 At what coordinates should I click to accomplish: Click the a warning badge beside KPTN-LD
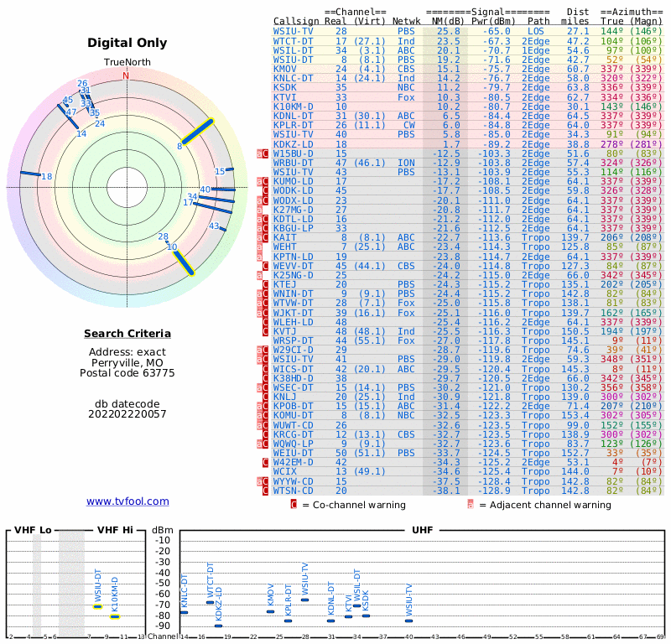259,257
